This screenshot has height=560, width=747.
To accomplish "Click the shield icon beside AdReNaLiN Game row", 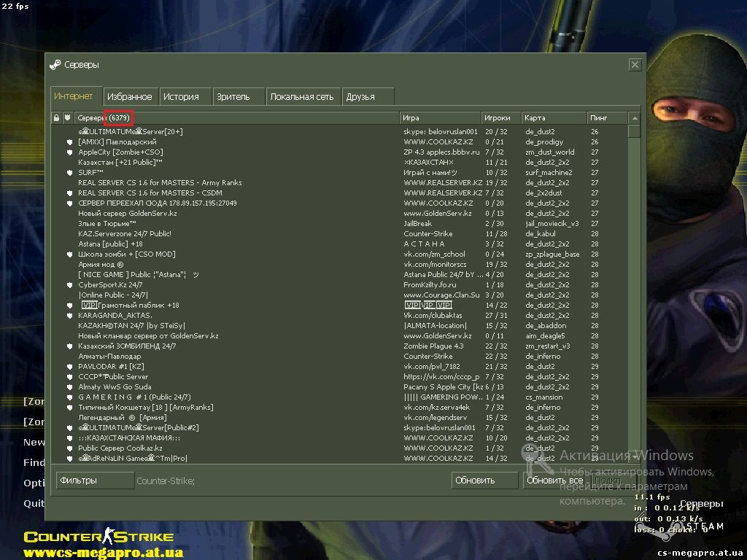I will (x=69, y=458).
